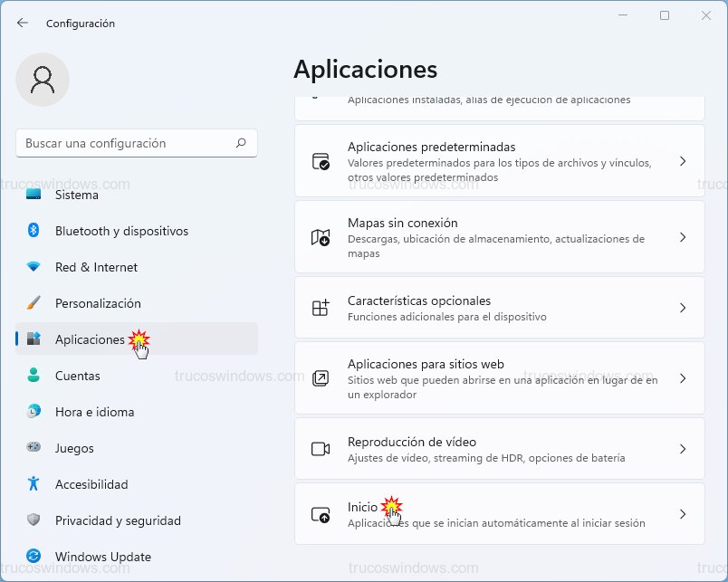Open the Características opcionales chevron
The image size is (728, 582).
pos(683,307)
